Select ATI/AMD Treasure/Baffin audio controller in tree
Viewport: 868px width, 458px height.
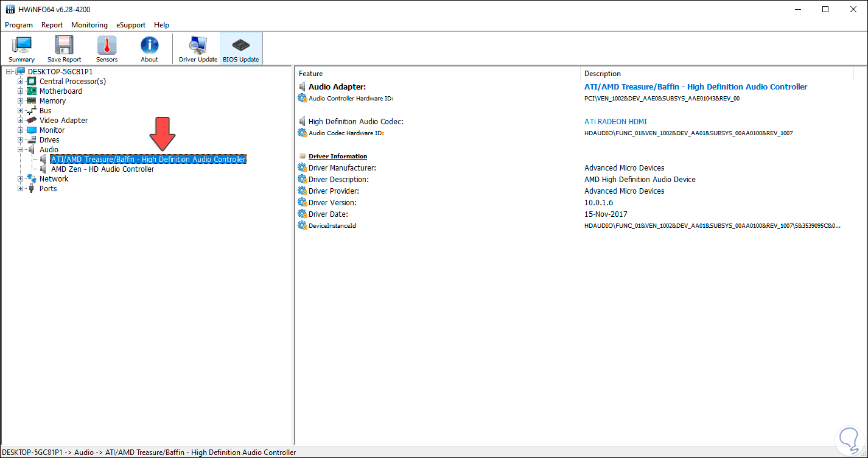pos(149,160)
